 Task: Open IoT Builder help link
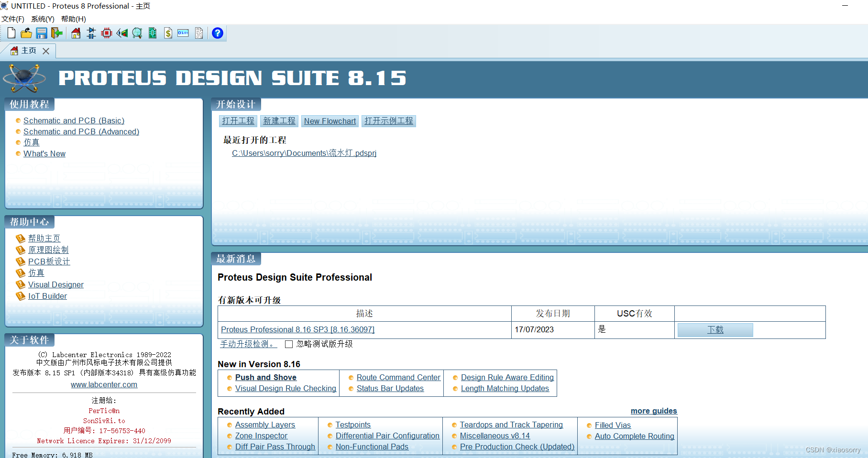tap(47, 296)
